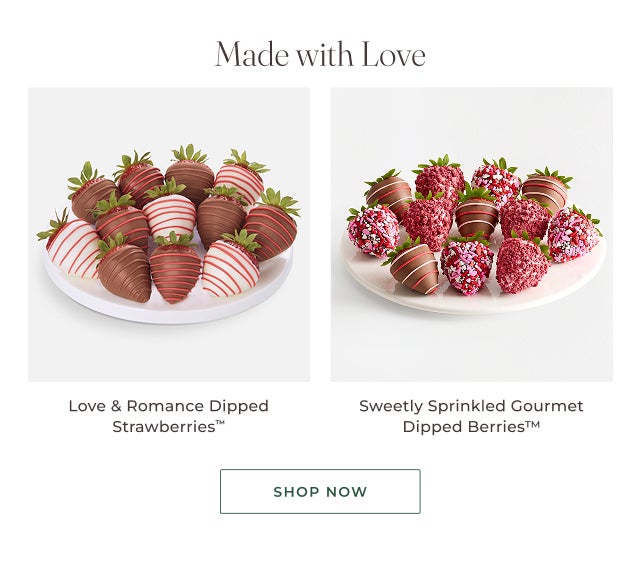
Task: Click the center white striped strawberry, left plate
Action: [x=170, y=215]
